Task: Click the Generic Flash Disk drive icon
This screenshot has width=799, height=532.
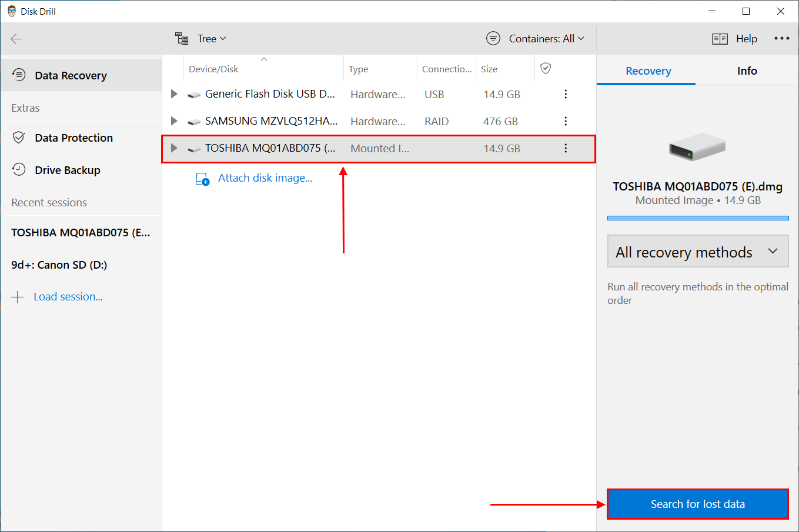Action: click(x=194, y=95)
